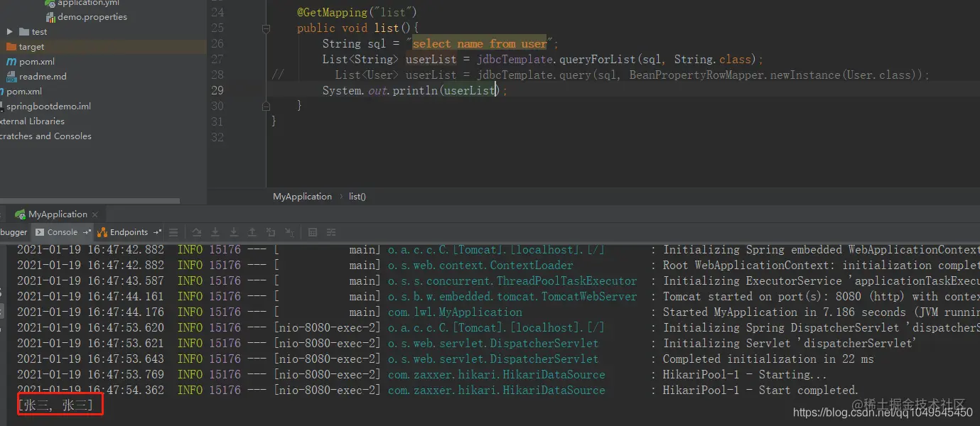Open pom.xml listed just above springbootdemo.iml
This screenshot has width=980, height=426.
click(x=24, y=92)
